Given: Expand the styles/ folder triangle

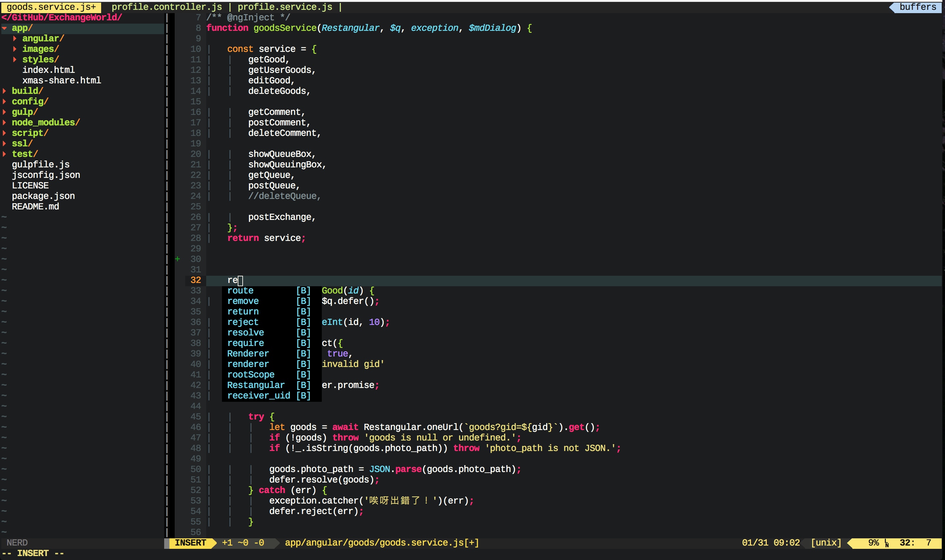Looking at the screenshot, I should point(15,59).
